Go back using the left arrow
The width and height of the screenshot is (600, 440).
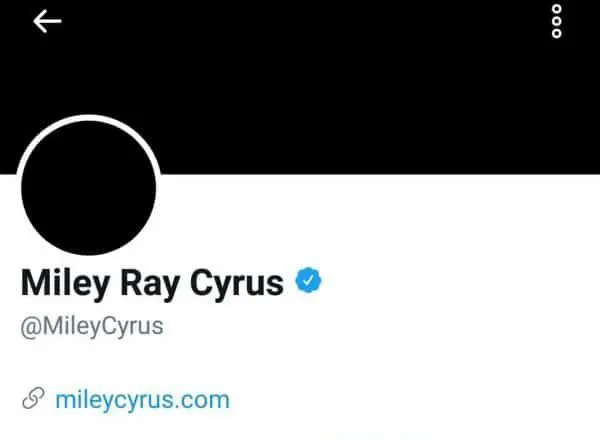click(x=47, y=21)
